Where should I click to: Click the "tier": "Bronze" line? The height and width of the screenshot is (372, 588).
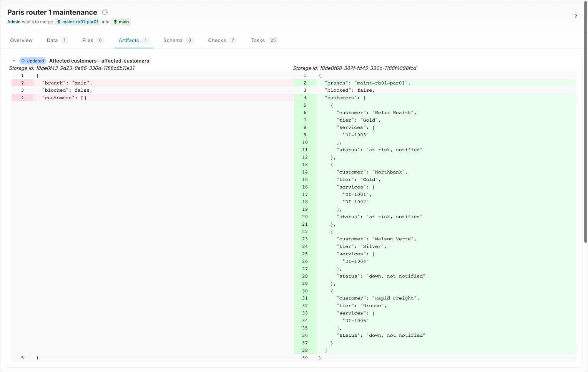435,306
